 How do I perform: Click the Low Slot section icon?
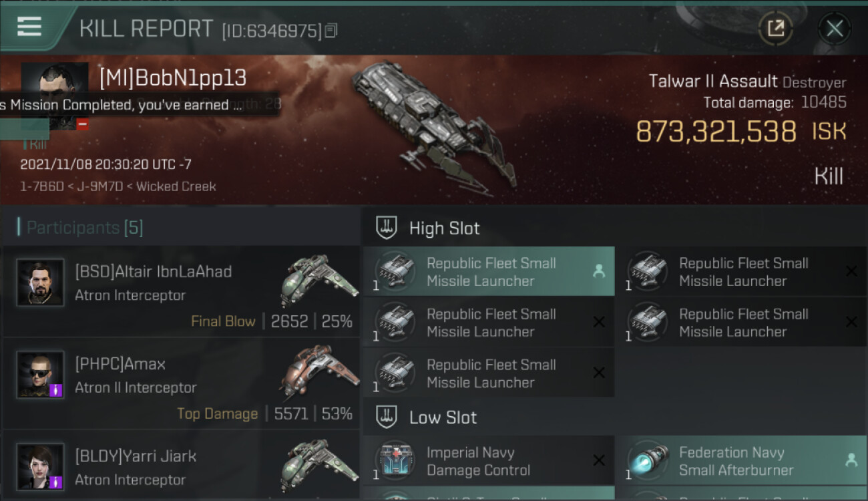[x=387, y=417]
